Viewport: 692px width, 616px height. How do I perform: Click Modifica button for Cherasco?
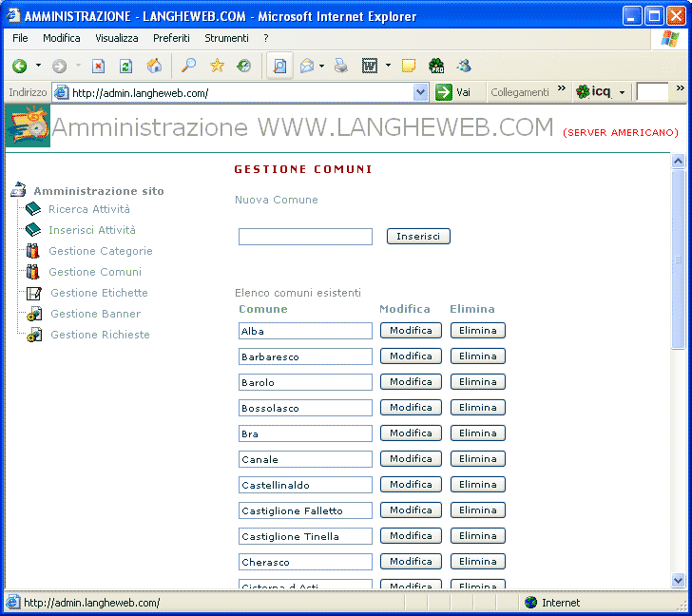click(x=411, y=561)
